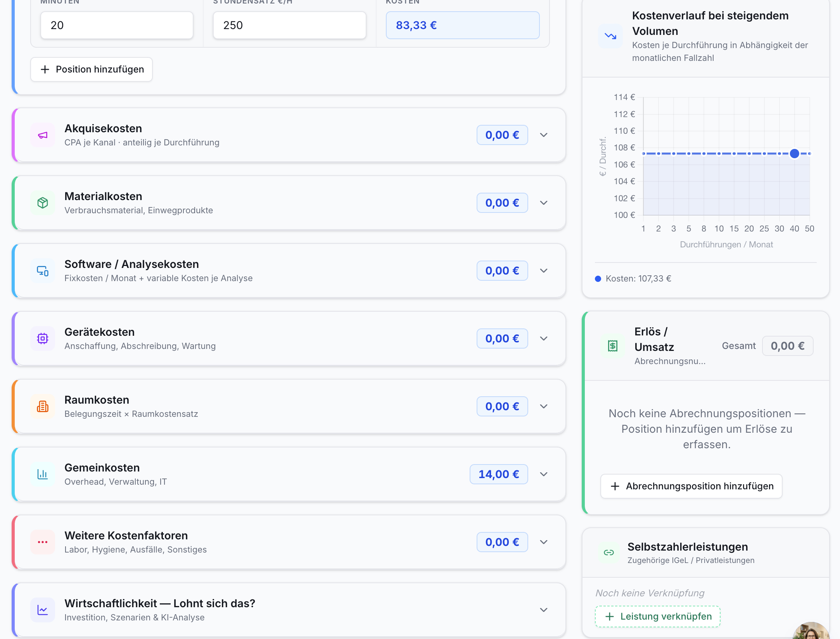Screen dimensions: 840x639
Task: Click the Noch keine Verknüpfung text
Action: click(650, 593)
